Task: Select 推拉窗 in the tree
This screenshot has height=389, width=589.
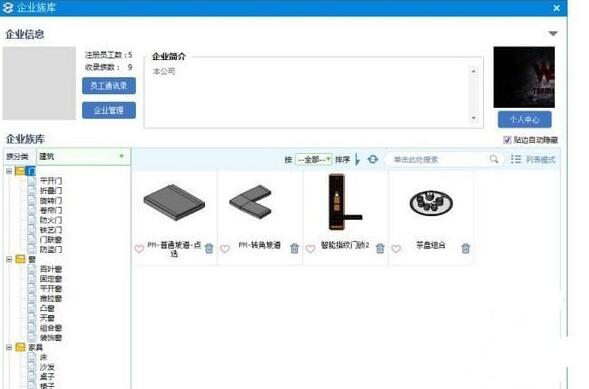Action: pyautogui.click(x=51, y=299)
